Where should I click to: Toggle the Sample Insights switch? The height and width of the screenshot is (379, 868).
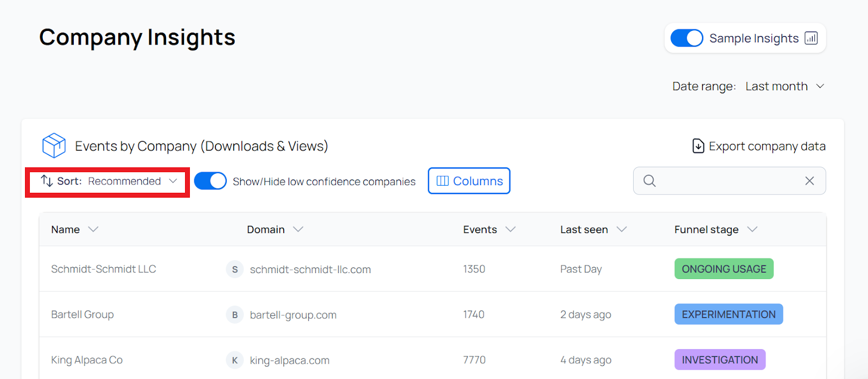point(686,38)
